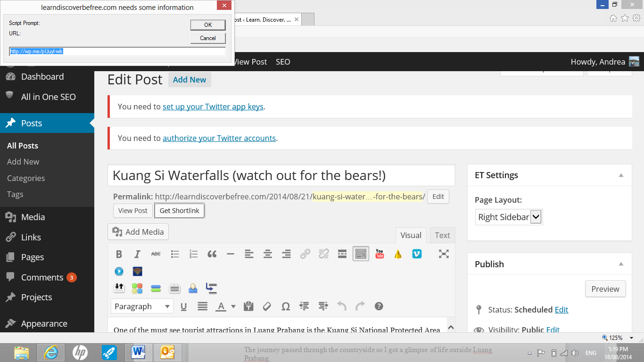Insert a special character with Omega icon

click(x=285, y=306)
